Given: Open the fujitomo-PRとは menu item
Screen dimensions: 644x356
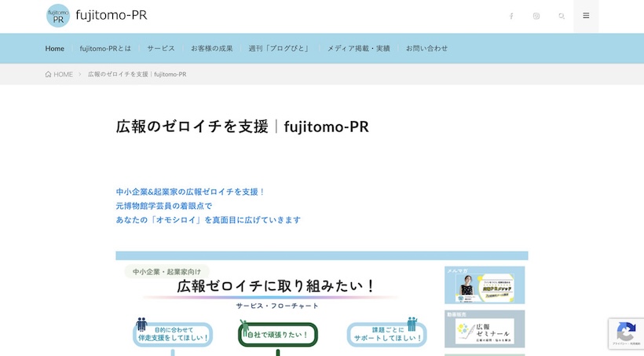Looking at the screenshot, I should pos(105,49).
